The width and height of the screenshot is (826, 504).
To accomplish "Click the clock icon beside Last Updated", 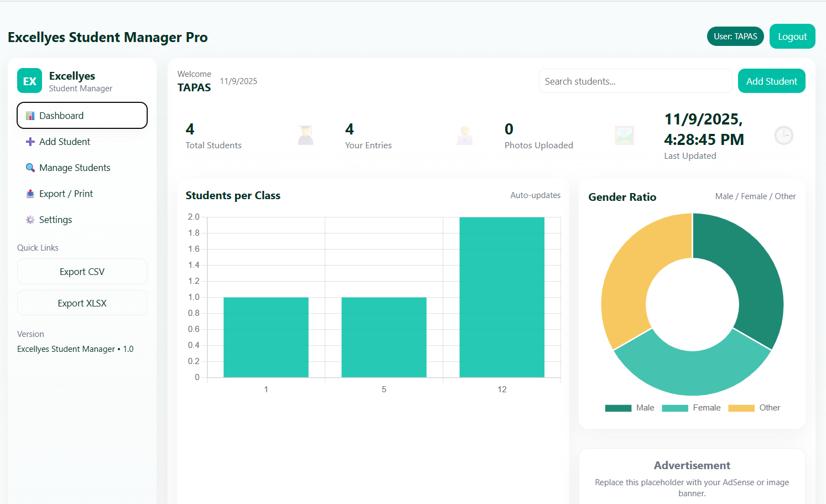I will click(783, 135).
